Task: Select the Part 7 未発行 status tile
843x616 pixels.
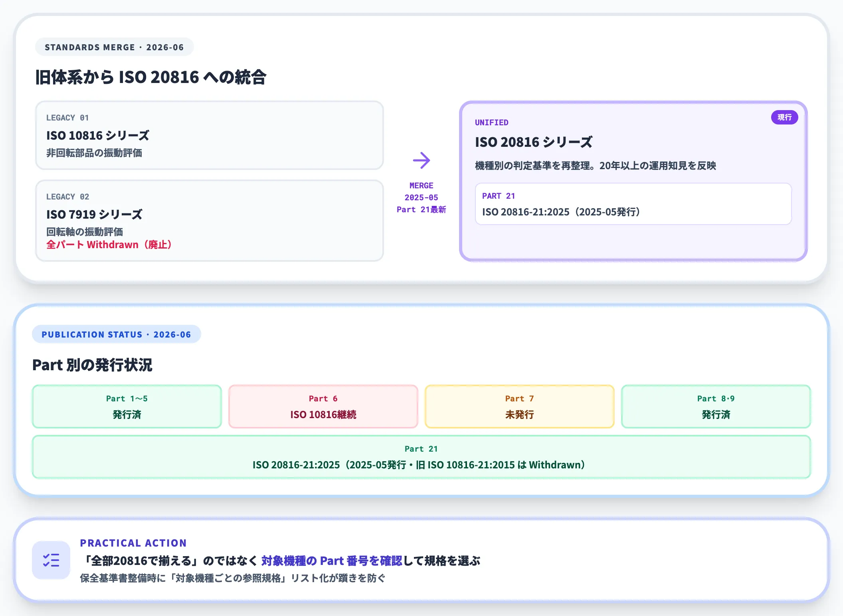Action: 520,407
